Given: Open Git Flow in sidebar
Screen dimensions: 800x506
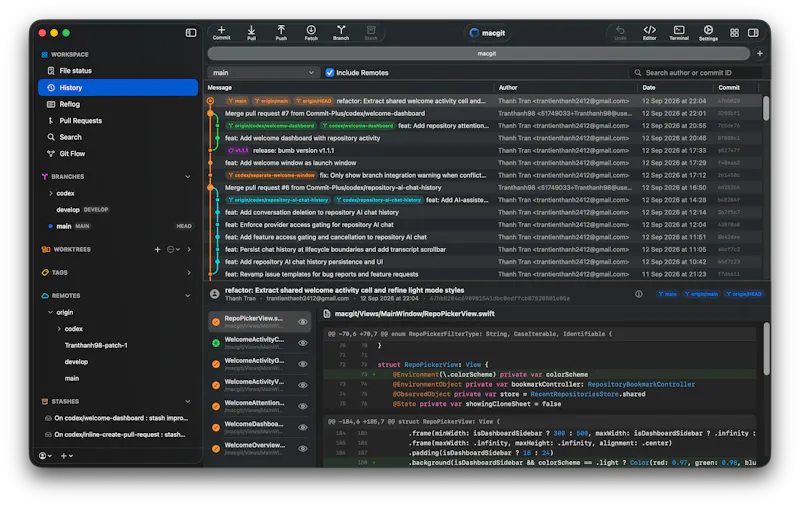Looking at the screenshot, I should tap(118, 154).
